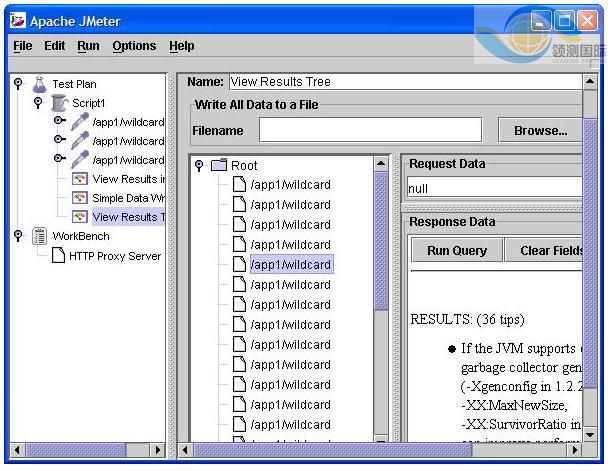Select the Simple Data Wr listener

128,198
